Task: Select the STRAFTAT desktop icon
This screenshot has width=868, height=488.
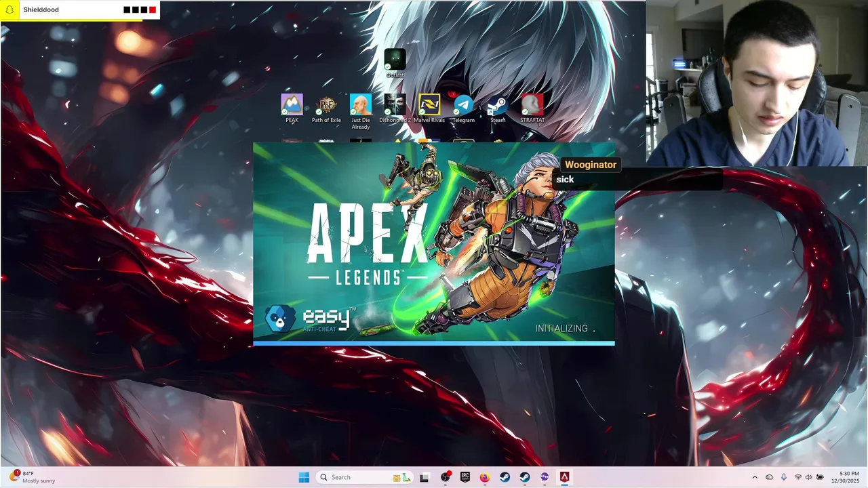Action: pyautogui.click(x=532, y=108)
